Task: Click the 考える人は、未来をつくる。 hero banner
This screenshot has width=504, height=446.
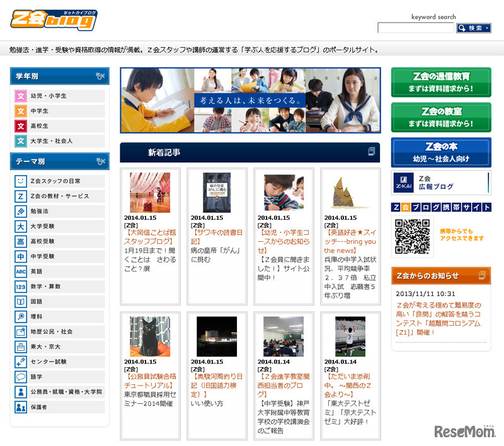Action: pos(250,100)
